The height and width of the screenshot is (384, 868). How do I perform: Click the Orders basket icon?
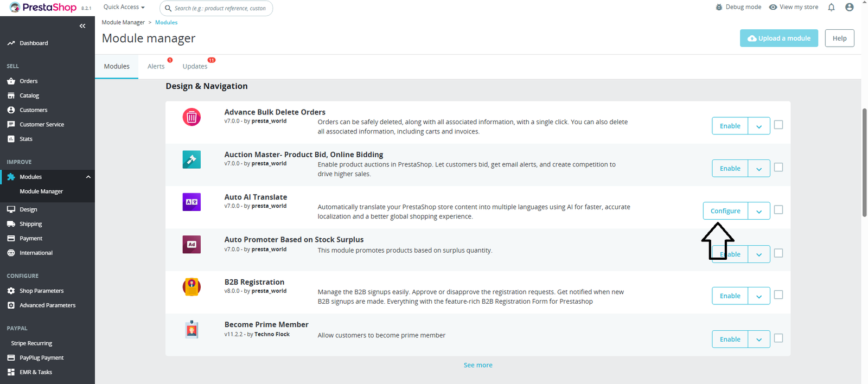pyautogui.click(x=11, y=81)
